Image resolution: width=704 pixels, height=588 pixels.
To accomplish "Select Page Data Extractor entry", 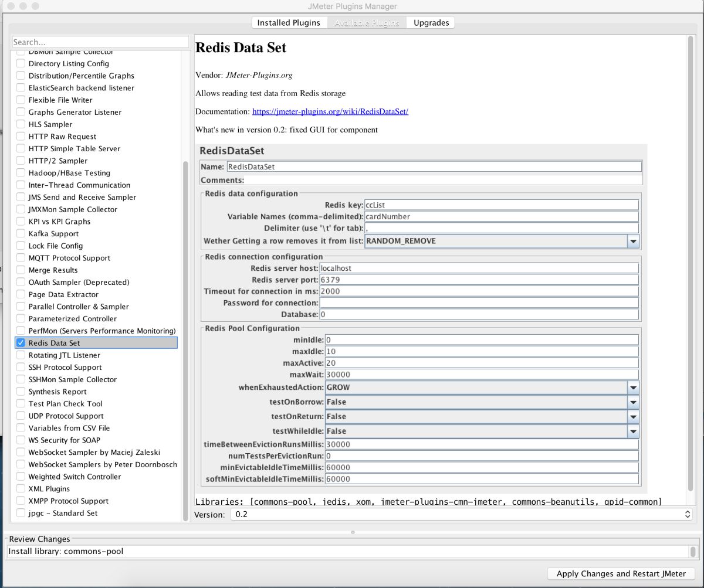I will click(x=63, y=294).
